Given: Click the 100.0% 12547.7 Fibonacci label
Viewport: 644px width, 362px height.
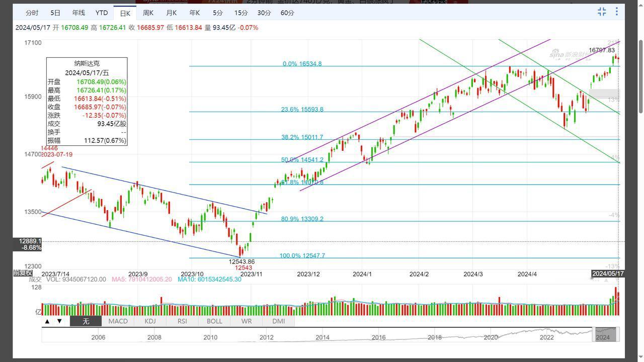Looking at the screenshot, I should pos(302,256).
